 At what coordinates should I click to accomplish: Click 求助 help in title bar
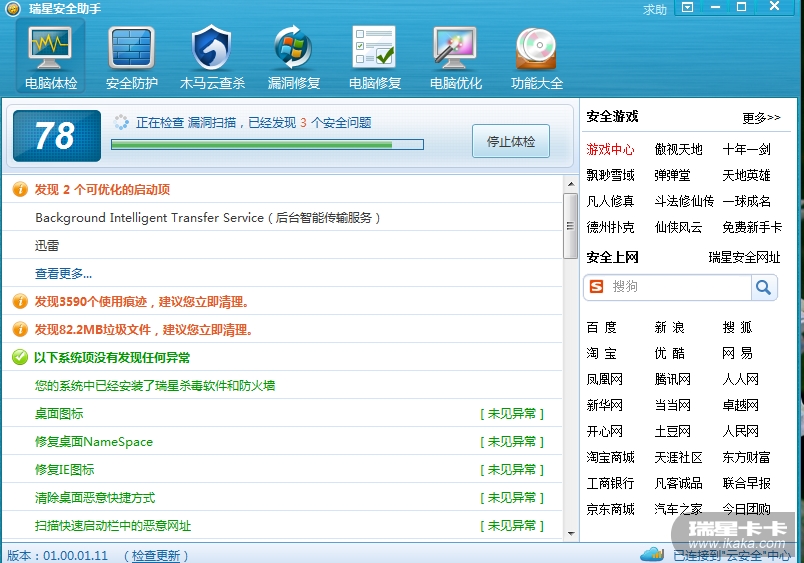(x=655, y=10)
